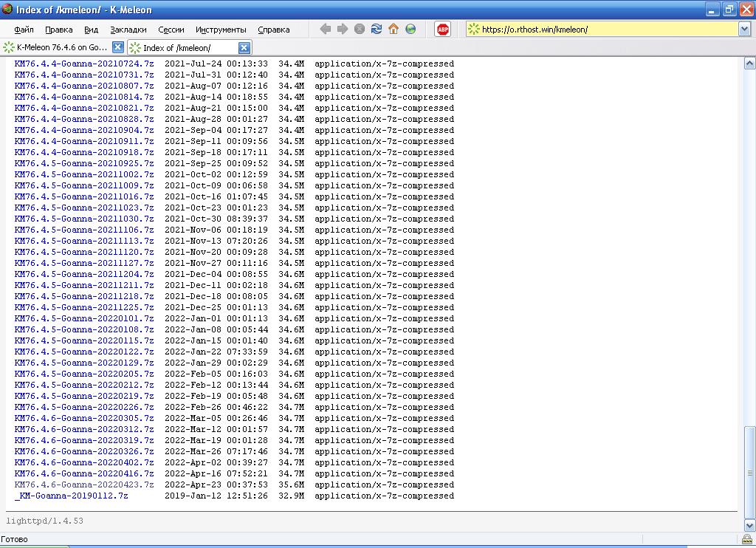The image size is (756, 548).
Task: Open link KM76.4.5-Goanna-20220226.7z
Action: click(84, 408)
